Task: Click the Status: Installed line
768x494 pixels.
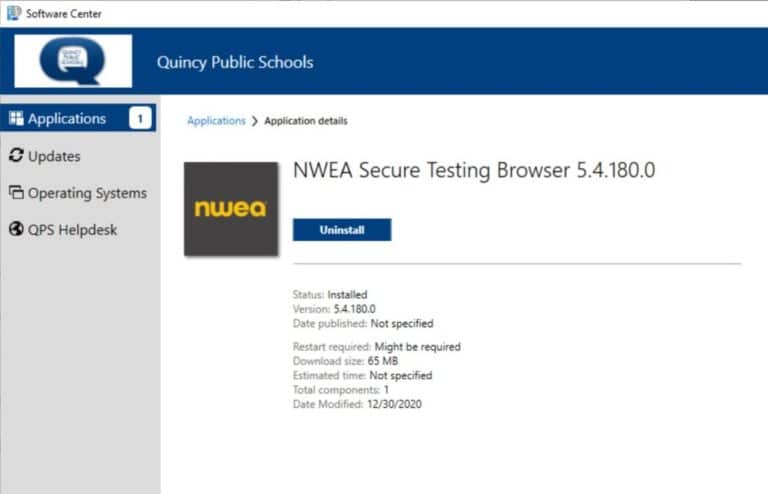Action: coord(330,294)
